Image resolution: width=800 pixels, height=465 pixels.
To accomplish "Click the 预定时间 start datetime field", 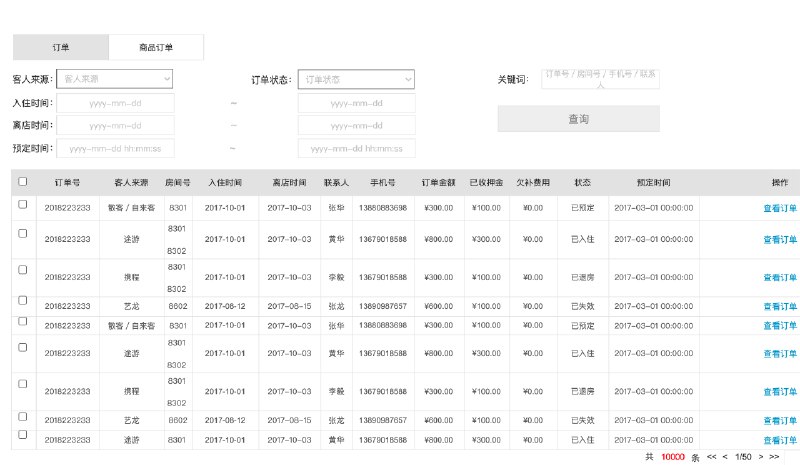I will coord(115,149).
